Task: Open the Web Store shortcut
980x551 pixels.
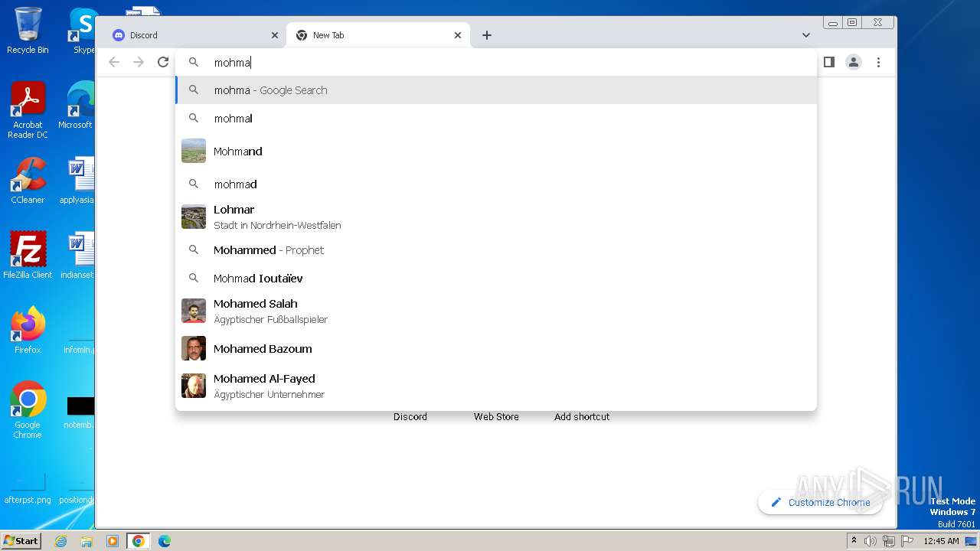Action: tap(496, 416)
